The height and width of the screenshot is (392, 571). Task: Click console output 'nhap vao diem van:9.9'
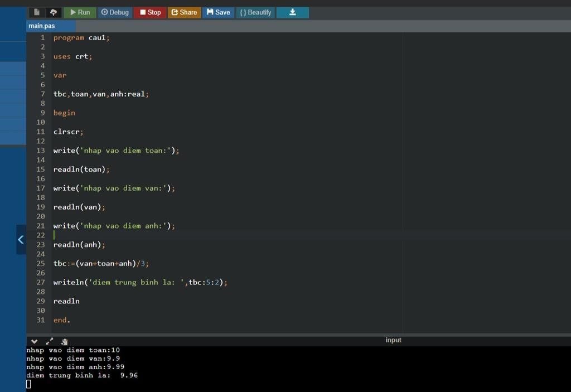[73, 359]
